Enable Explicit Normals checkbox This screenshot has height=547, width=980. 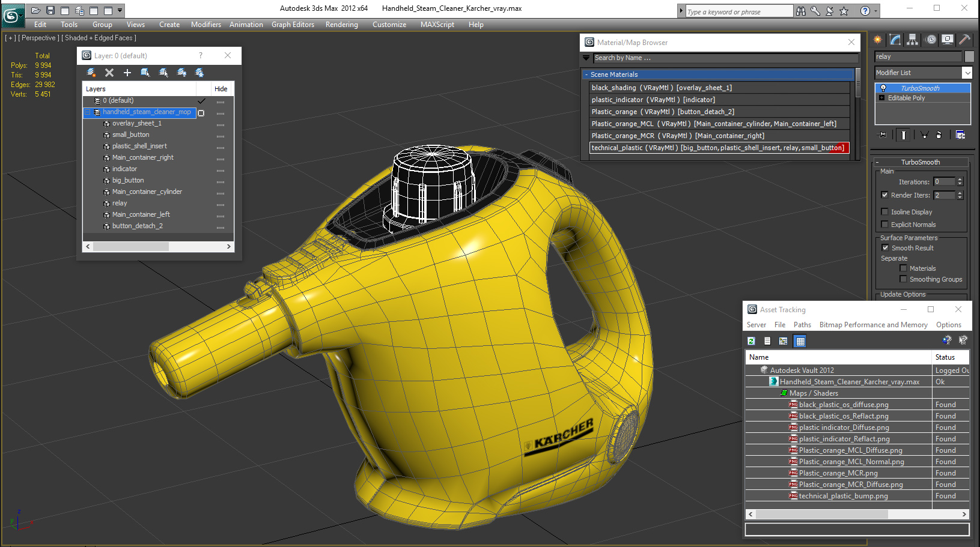pos(884,225)
